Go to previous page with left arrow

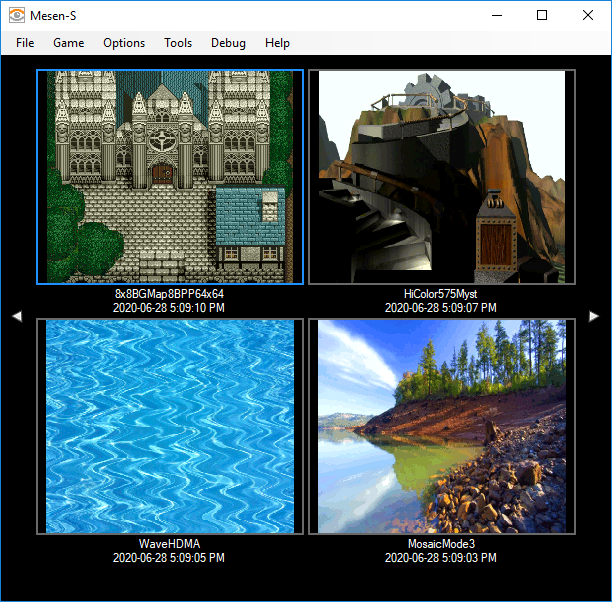pyautogui.click(x=17, y=316)
